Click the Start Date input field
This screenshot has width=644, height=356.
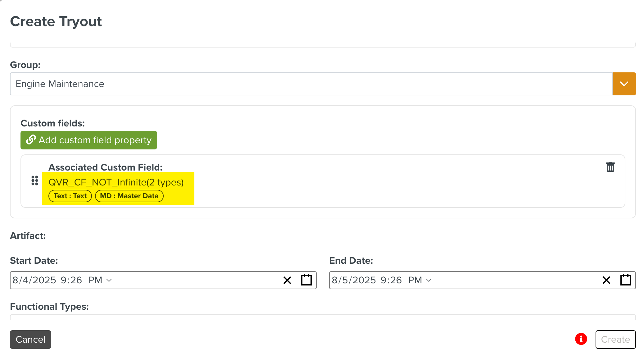tap(186, 280)
